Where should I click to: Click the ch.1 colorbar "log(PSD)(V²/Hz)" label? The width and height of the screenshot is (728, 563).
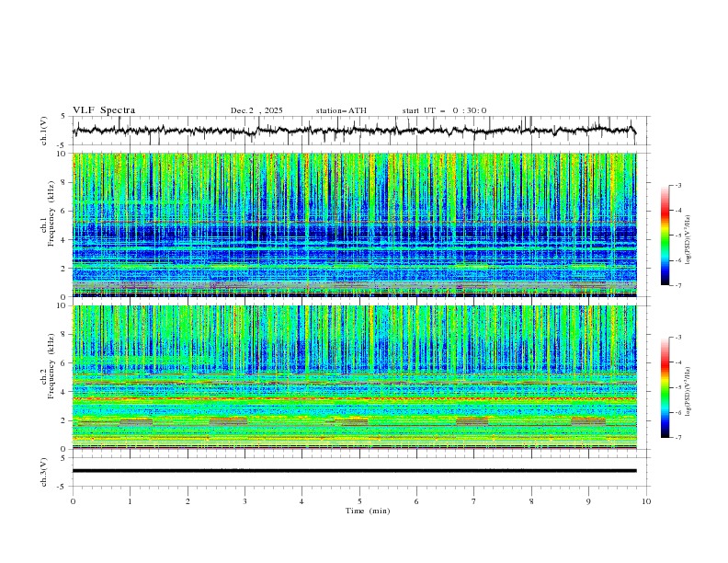coord(688,240)
